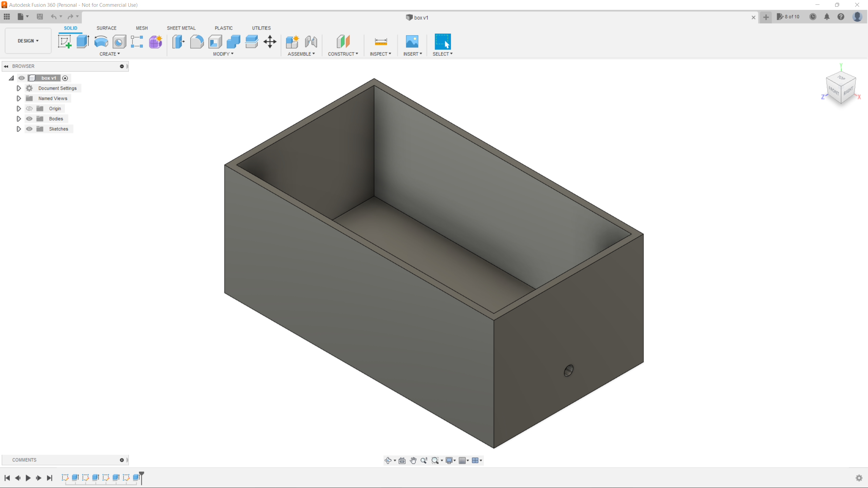Show the hidden Origin folder

pos(29,109)
